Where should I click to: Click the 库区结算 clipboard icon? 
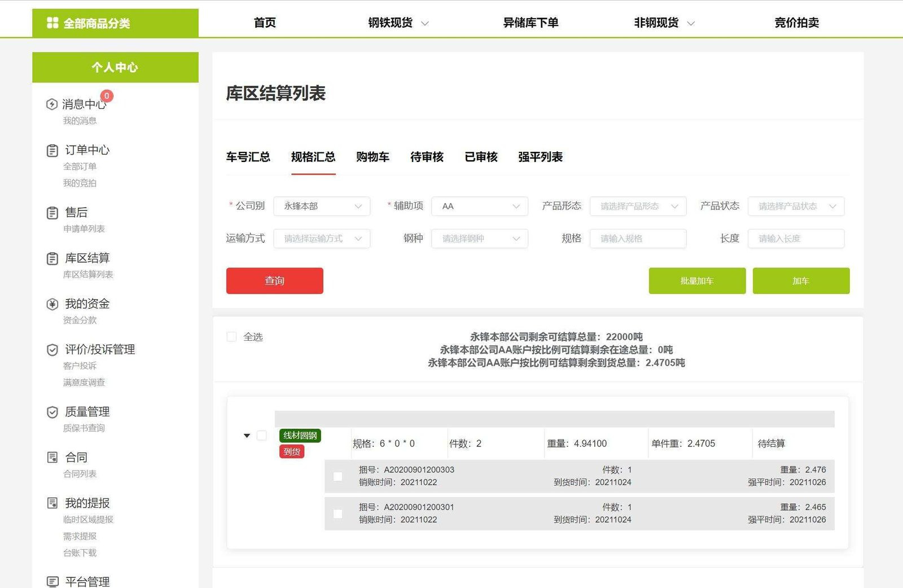(x=52, y=258)
